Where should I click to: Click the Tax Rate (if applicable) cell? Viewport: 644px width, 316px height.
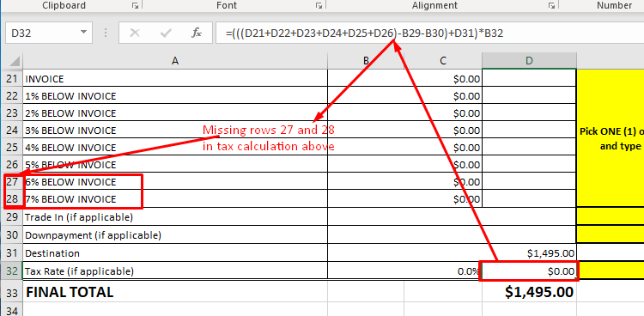[175, 270]
